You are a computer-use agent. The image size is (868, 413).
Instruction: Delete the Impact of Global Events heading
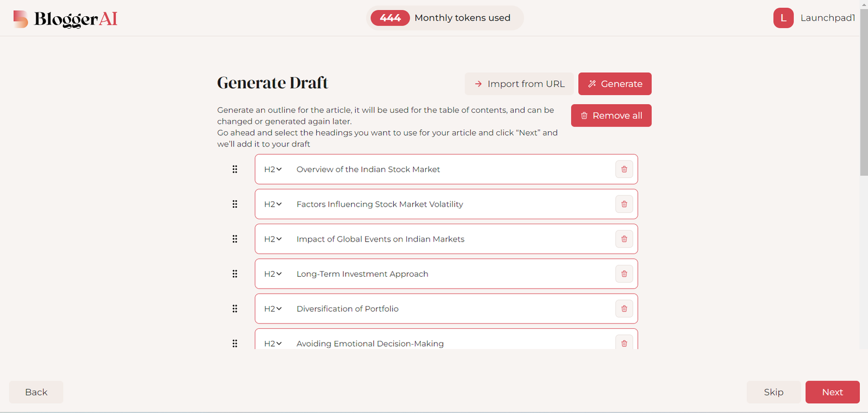tap(624, 239)
